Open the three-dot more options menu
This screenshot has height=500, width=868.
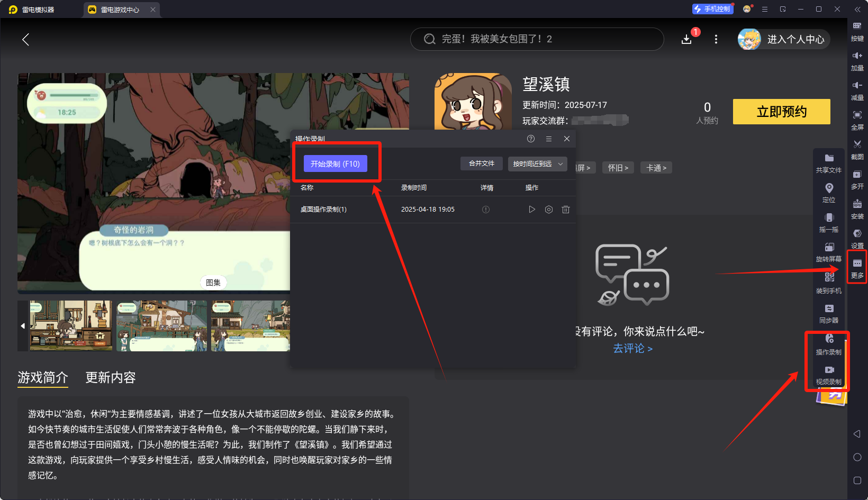coord(716,39)
